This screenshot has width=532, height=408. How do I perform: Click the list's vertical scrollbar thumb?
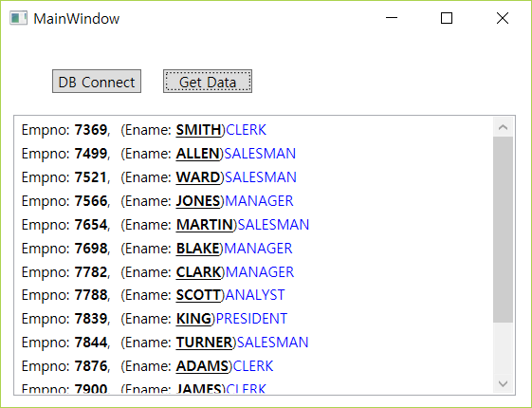504,230
